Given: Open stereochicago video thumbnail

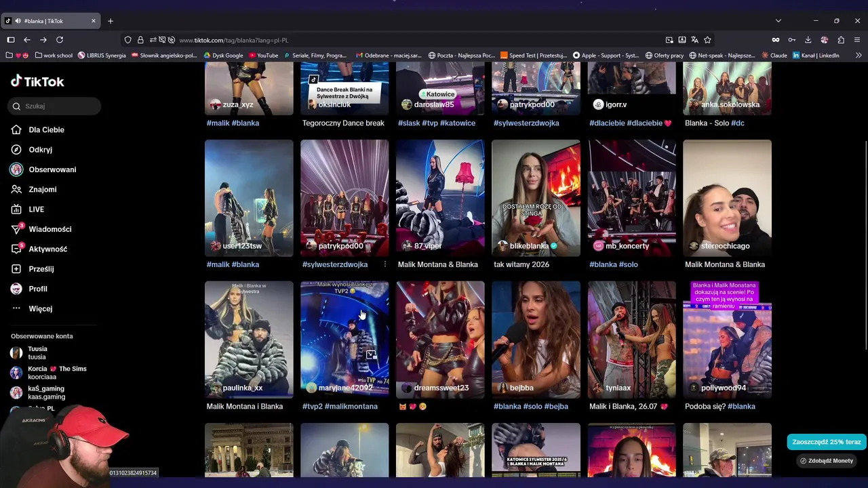Looking at the screenshot, I should tap(727, 198).
